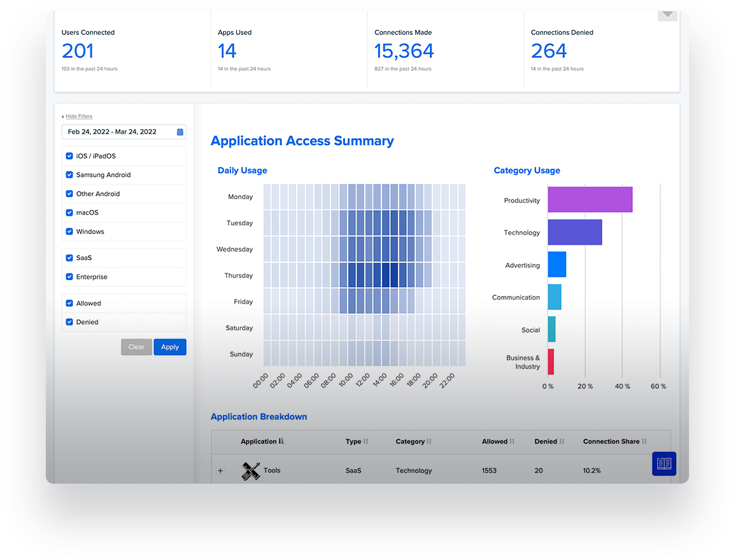Image resolution: width=738 pixels, height=560 pixels.
Task: Open the dropdown arrow at top right
Action: (667, 14)
